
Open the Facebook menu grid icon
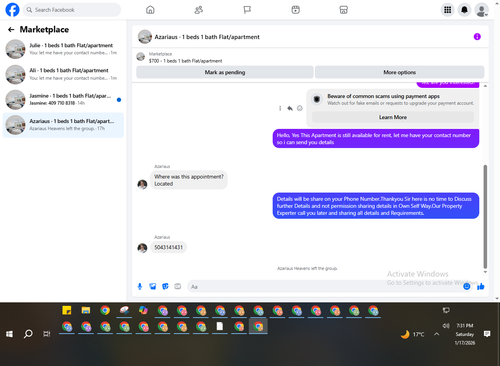coord(448,10)
